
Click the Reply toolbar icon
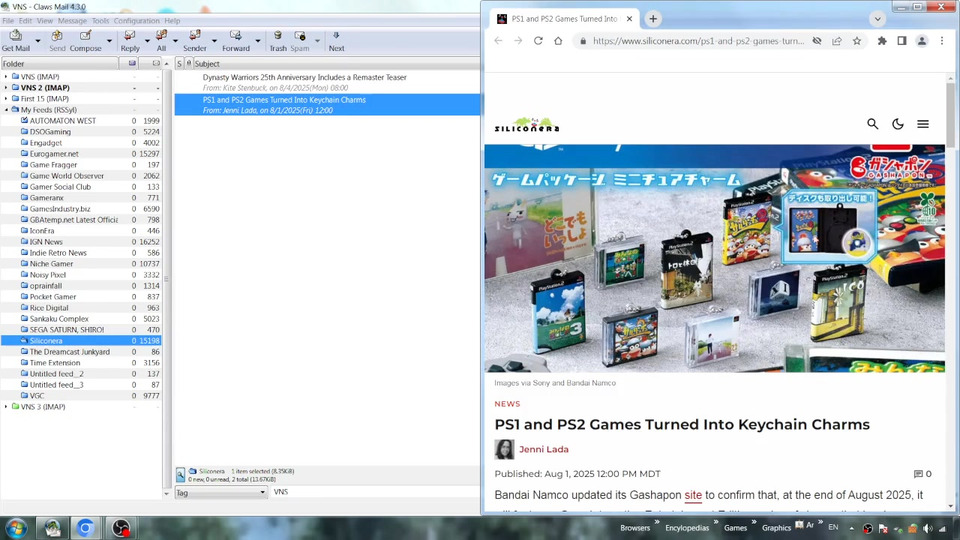pos(130,40)
